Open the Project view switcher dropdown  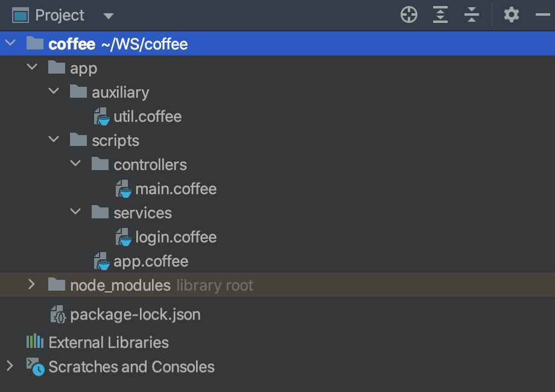(107, 15)
